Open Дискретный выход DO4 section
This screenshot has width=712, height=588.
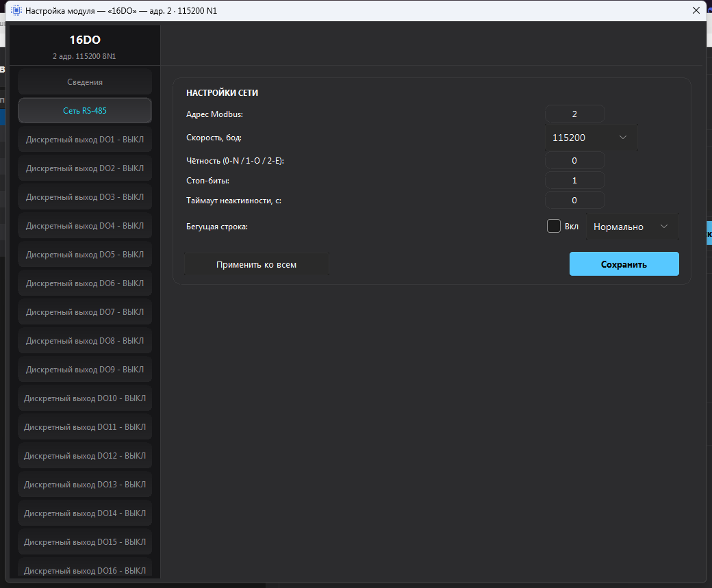click(x=85, y=226)
